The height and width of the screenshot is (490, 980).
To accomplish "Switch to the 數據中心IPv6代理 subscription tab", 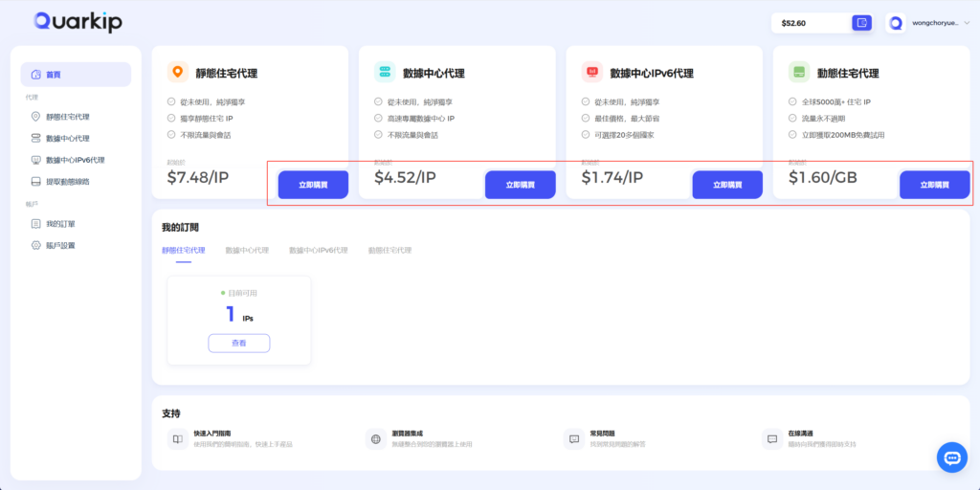I will coord(318,250).
